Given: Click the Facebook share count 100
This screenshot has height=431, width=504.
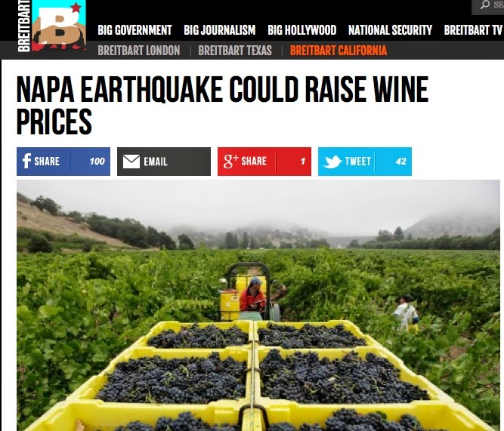Looking at the screenshot, I should coord(97,162).
